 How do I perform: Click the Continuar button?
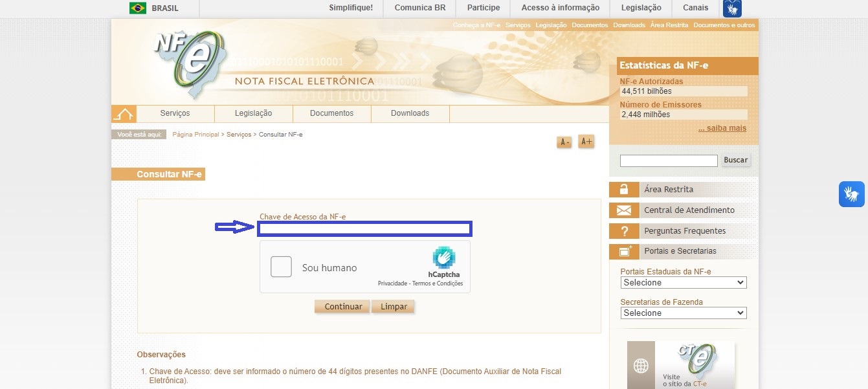pos(342,307)
